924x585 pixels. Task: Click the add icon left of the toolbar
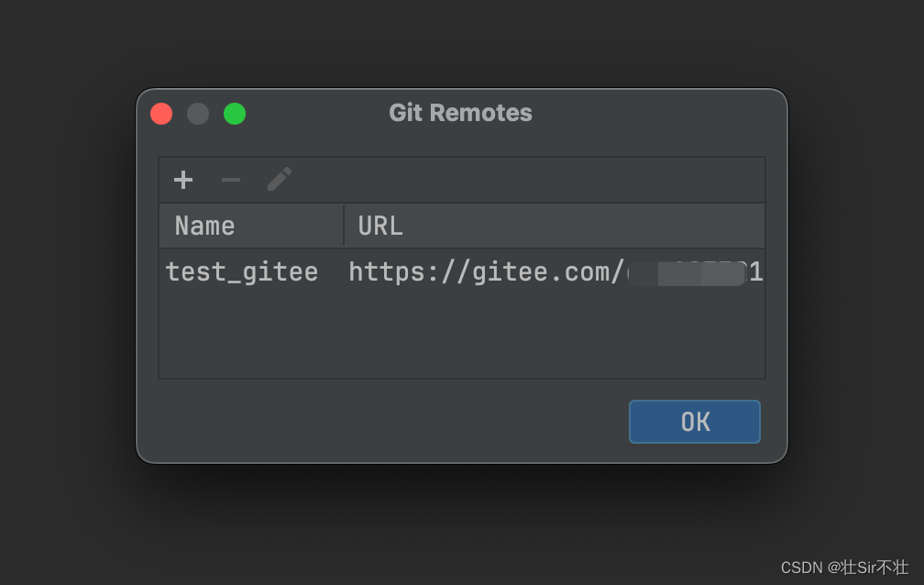click(x=183, y=180)
